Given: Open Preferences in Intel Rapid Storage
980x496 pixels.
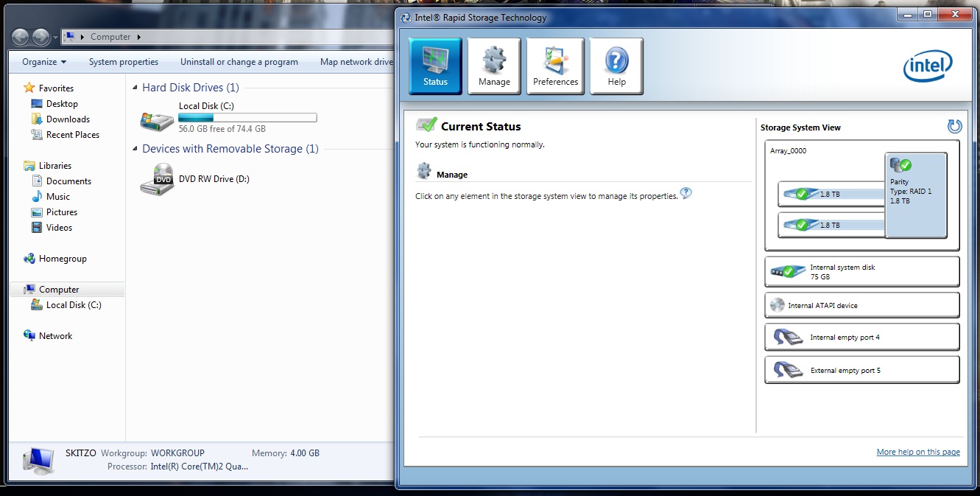Looking at the screenshot, I should (555, 66).
